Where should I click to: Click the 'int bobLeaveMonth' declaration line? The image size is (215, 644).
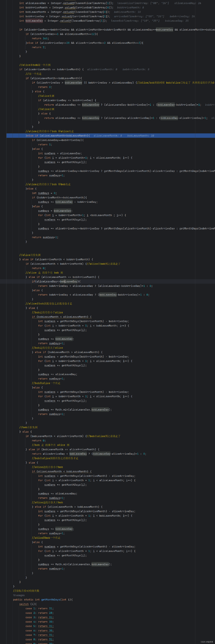pos(65,12)
